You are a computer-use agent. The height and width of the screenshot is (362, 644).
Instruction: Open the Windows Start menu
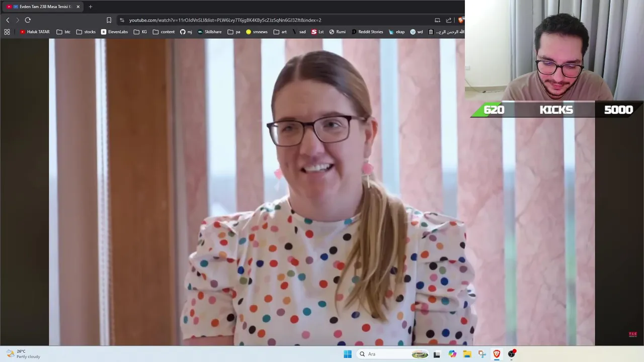[348, 354]
